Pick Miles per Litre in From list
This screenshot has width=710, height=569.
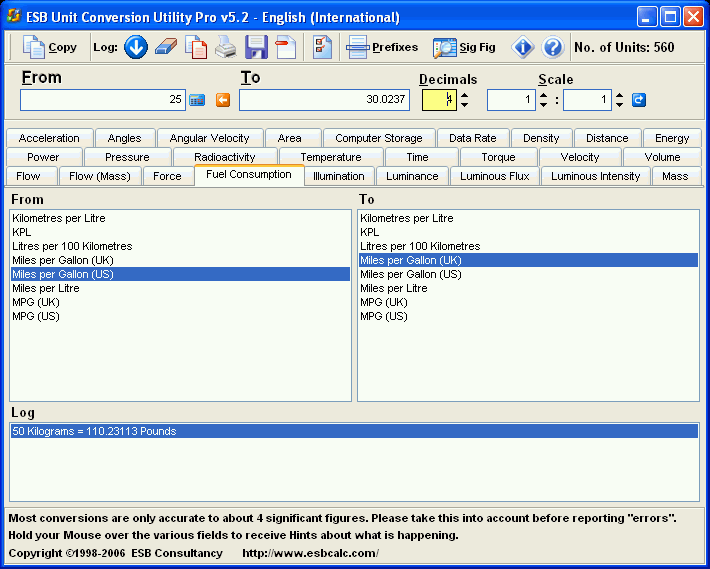click(180, 288)
